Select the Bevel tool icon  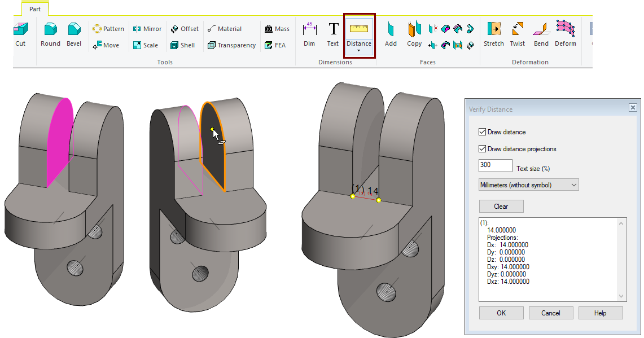pyautogui.click(x=73, y=34)
